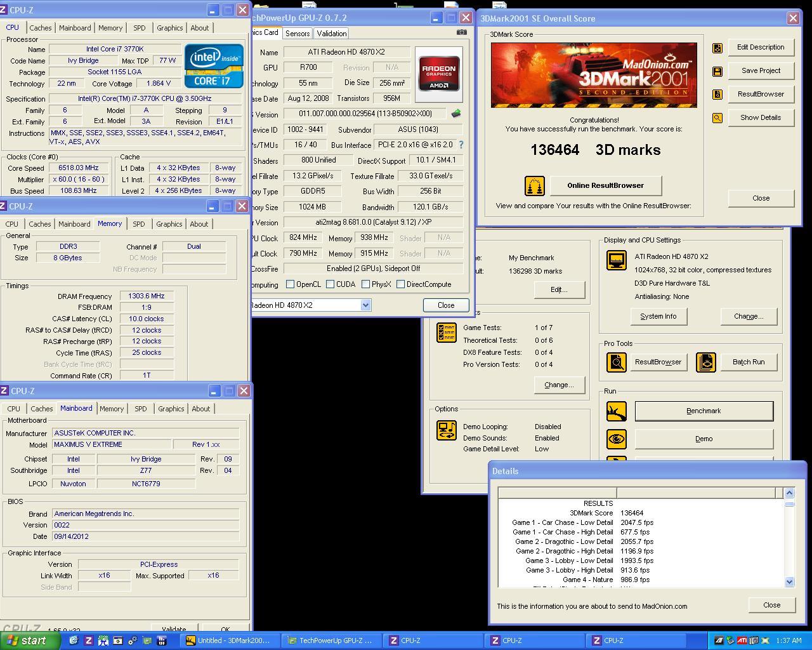Viewport: 812px width, 650px height.
Task: Click the Show Details magnifier icon
Action: point(717,118)
